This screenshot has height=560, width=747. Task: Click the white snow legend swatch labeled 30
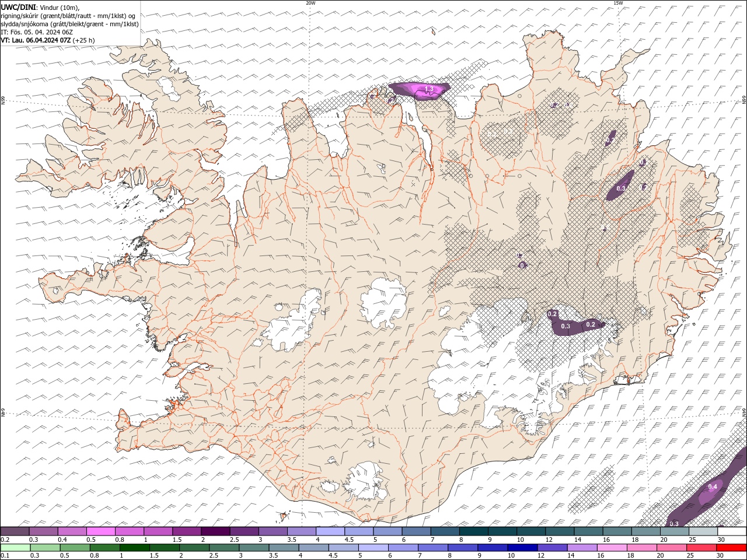click(732, 531)
